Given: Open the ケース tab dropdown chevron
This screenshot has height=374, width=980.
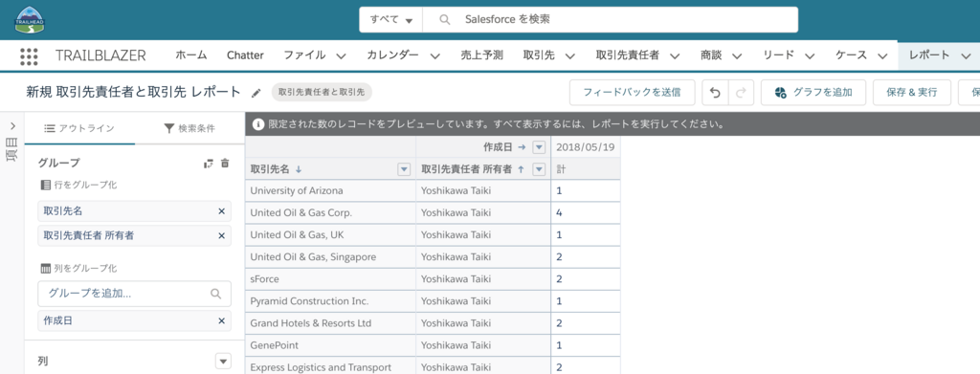Looking at the screenshot, I should (882, 55).
